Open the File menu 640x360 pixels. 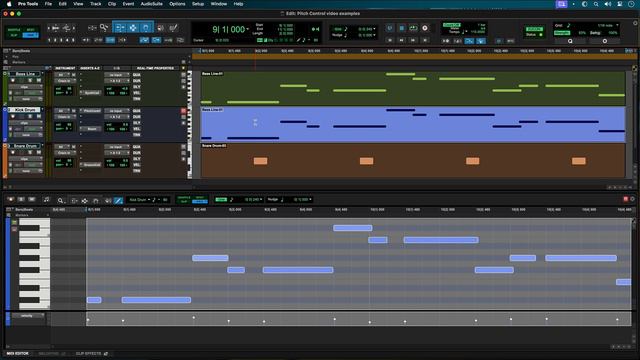tap(48, 4)
